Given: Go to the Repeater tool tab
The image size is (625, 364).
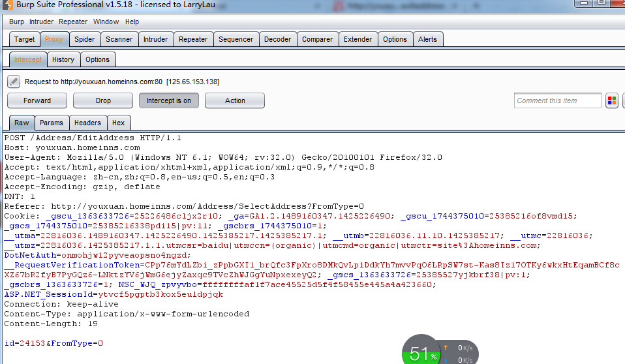Looking at the screenshot, I should (x=193, y=39).
